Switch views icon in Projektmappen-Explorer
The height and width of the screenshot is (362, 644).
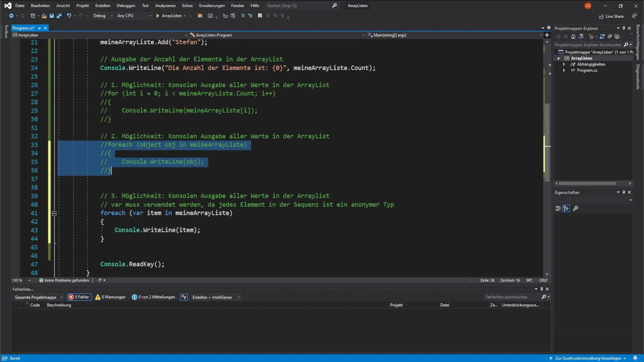tap(581, 37)
